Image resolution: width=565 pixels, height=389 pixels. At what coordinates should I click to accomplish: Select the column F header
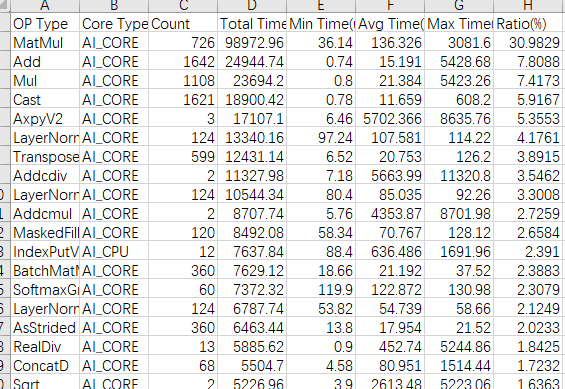[390, 5]
